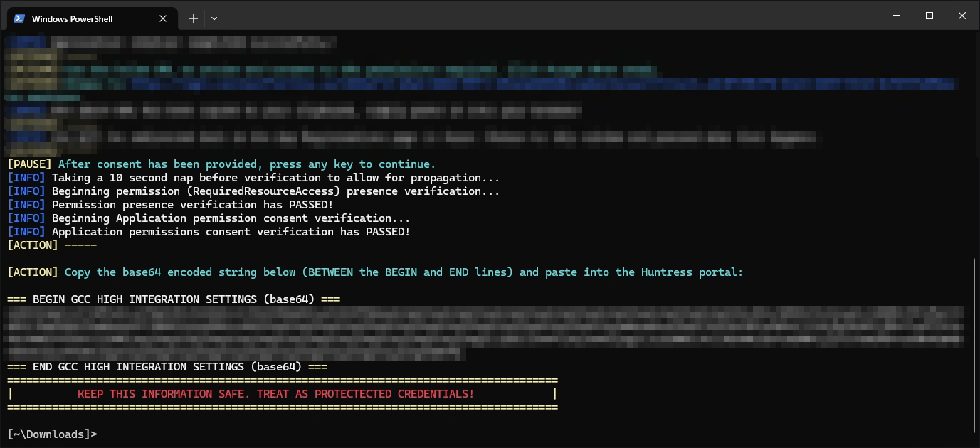Click the red 'KEEP THIS INFORMATION SAFE' warning
This screenshot has height=448, width=980.
click(x=275, y=394)
